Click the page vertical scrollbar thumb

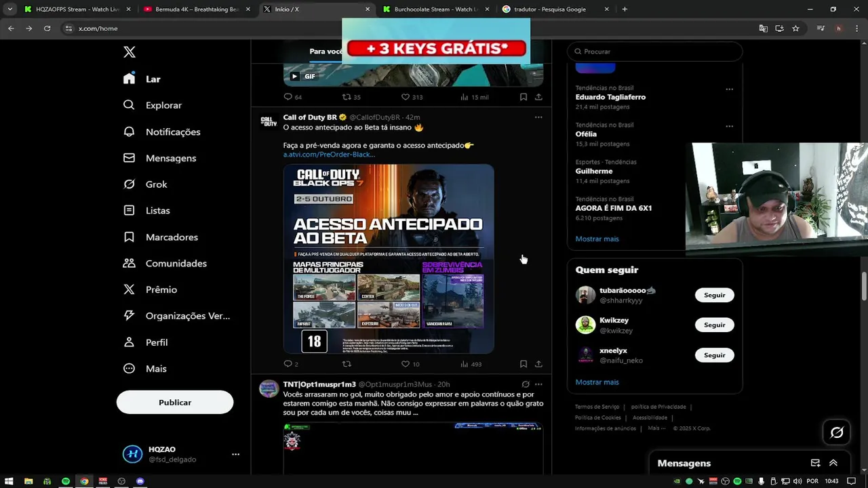tap(864, 286)
